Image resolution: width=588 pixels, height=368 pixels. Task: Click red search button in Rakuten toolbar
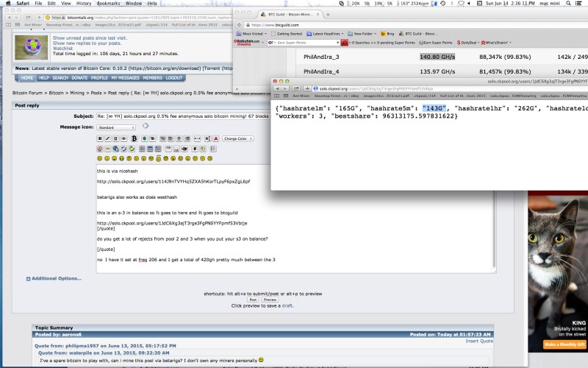344,43
